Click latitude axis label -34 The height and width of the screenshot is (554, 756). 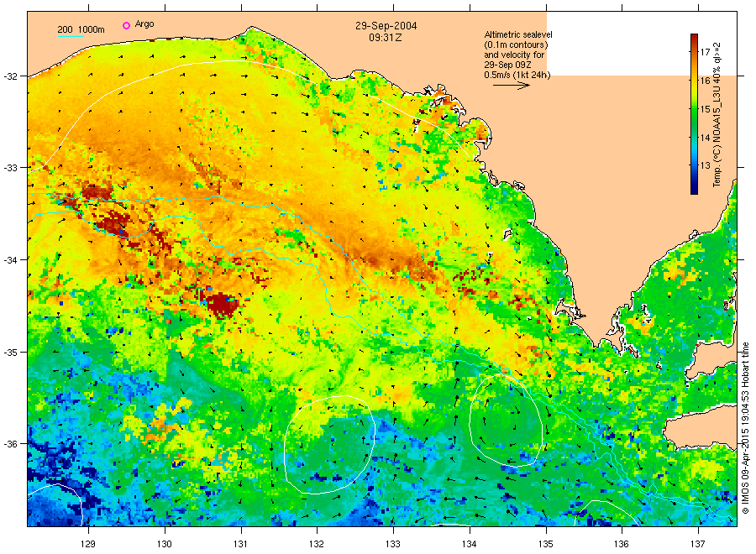coord(10,259)
